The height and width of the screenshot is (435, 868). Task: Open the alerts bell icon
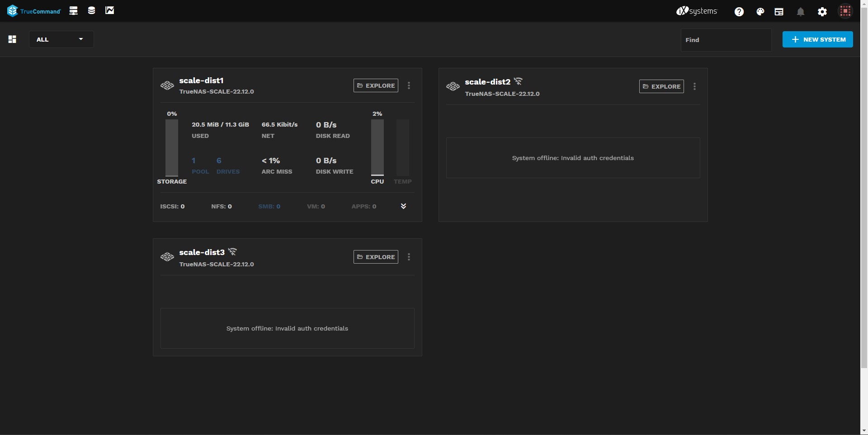(x=801, y=12)
